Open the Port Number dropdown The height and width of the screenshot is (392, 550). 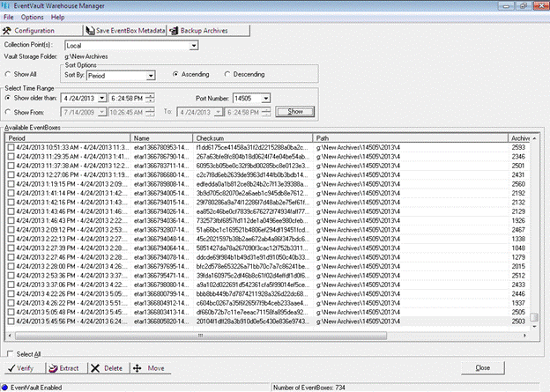pos(266,99)
